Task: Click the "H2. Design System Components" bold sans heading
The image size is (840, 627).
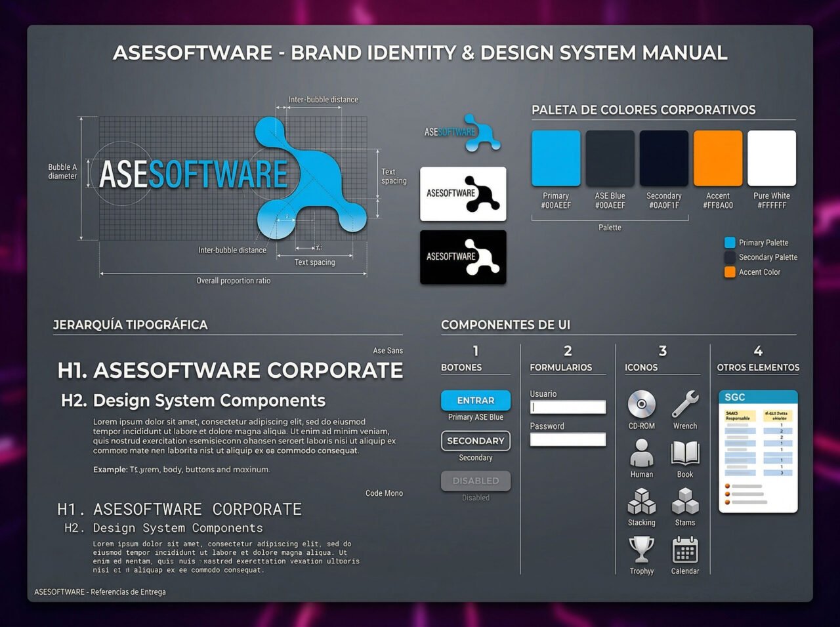Action: click(x=193, y=400)
